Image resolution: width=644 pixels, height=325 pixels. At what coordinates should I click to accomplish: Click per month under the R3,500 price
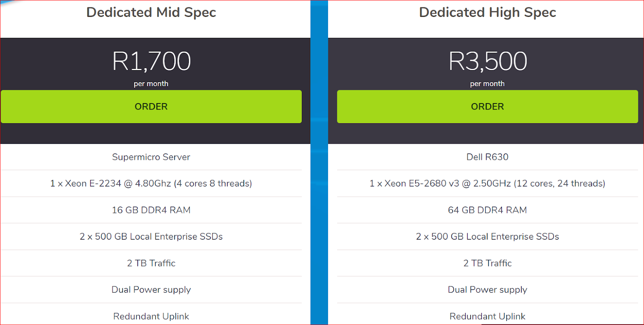(x=487, y=84)
